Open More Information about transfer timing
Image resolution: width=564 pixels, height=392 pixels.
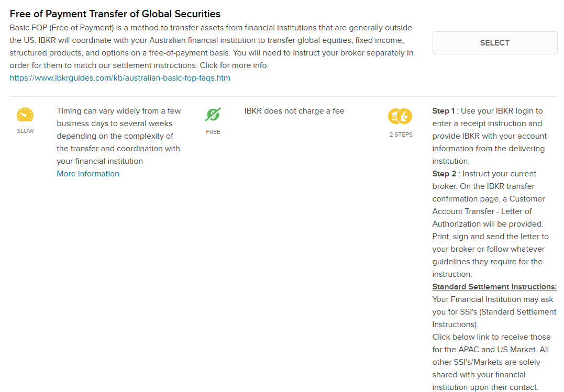coord(87,173)
